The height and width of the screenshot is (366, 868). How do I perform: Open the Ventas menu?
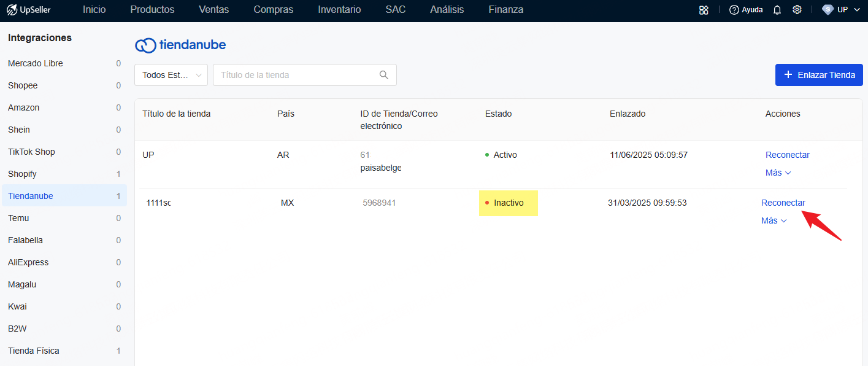coord(214,10)
